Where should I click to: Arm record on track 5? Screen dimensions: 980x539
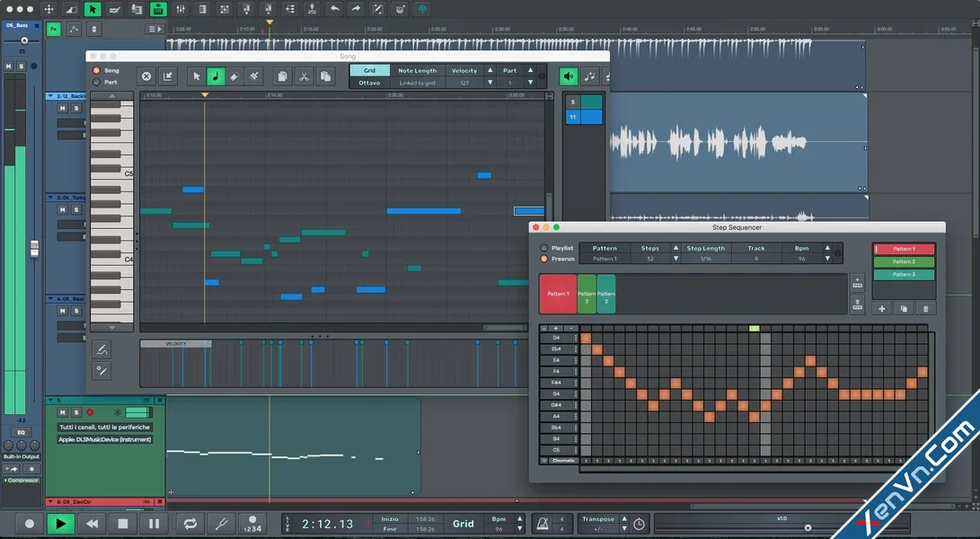coord(90,412)
